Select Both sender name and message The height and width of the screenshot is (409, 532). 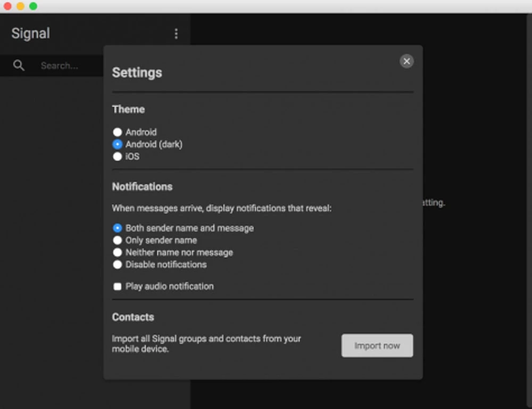click(118, 228)
